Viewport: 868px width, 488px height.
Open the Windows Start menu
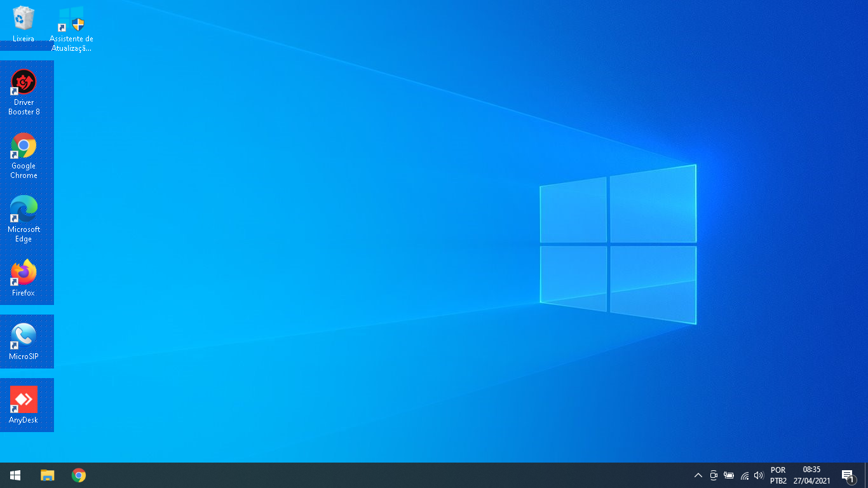15,475
